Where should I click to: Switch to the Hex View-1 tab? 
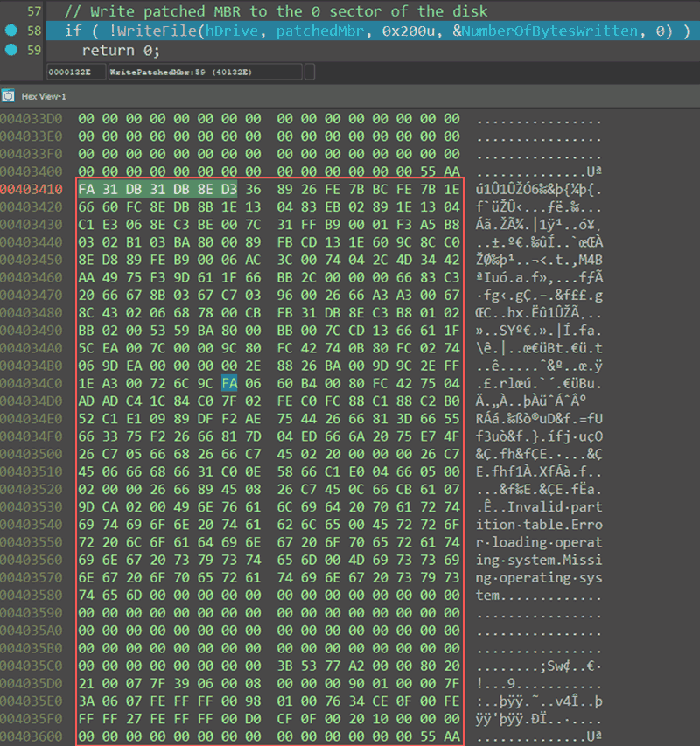click(43, 94)
